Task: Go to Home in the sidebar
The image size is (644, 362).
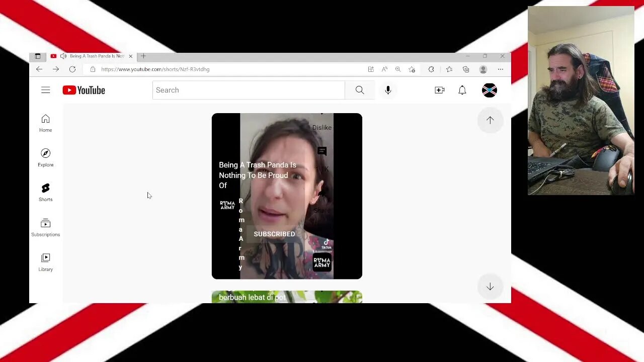Action: pos(46,123)
